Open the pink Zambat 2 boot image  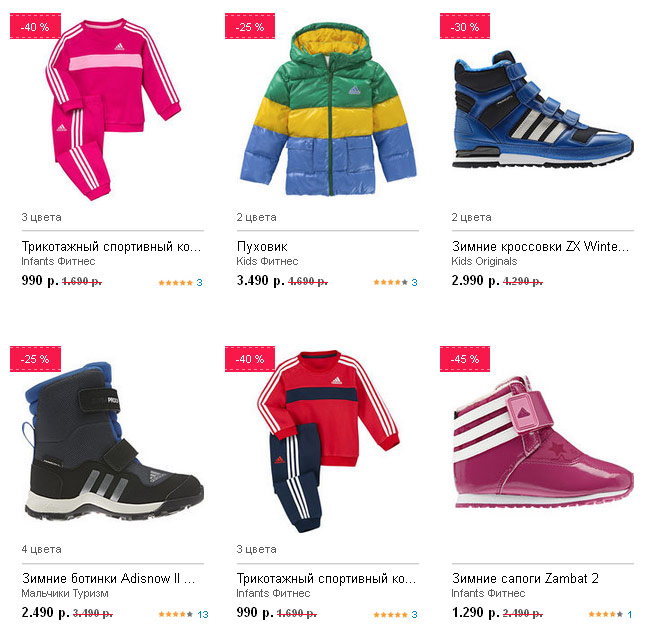click(x=543, y=441)
